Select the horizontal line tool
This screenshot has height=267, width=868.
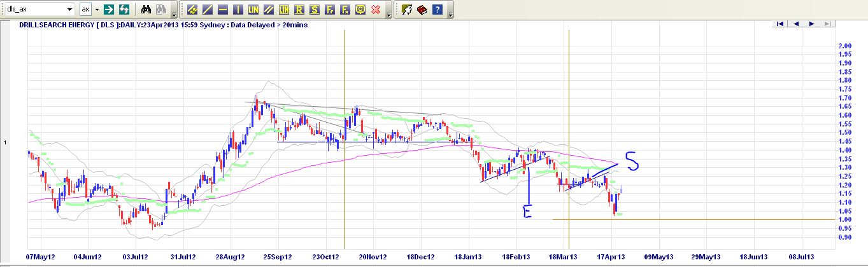[x=223, y=10]
